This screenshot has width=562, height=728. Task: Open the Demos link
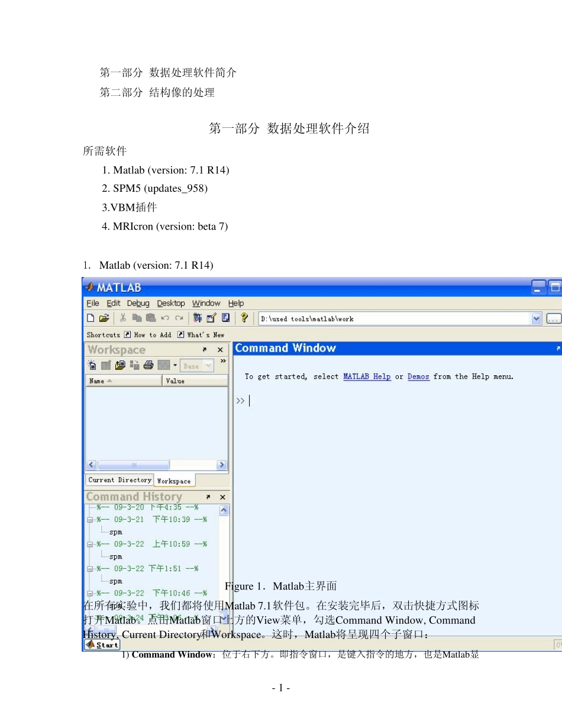click(x=418, y=376)
